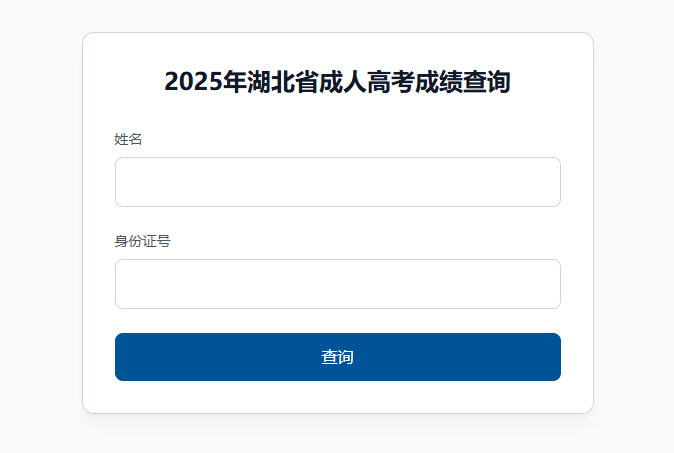Tap the label above the second field

[142, 241]
